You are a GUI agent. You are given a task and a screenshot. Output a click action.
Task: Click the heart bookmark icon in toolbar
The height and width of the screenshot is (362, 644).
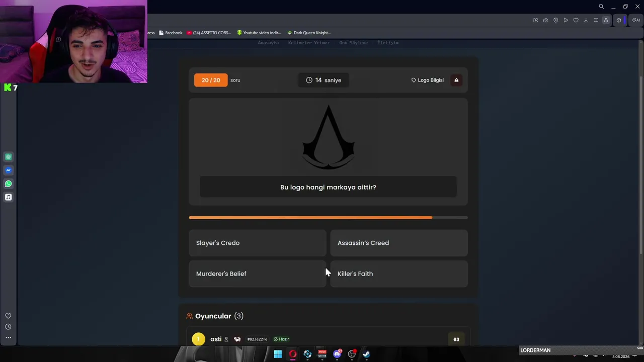(576, 20)
